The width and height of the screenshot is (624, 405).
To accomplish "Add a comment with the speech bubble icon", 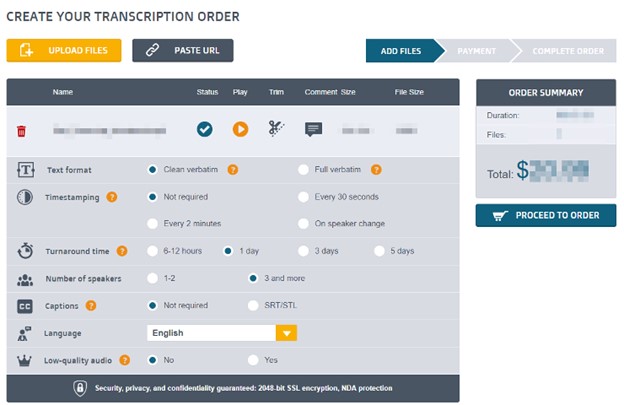I will (314, 129).
